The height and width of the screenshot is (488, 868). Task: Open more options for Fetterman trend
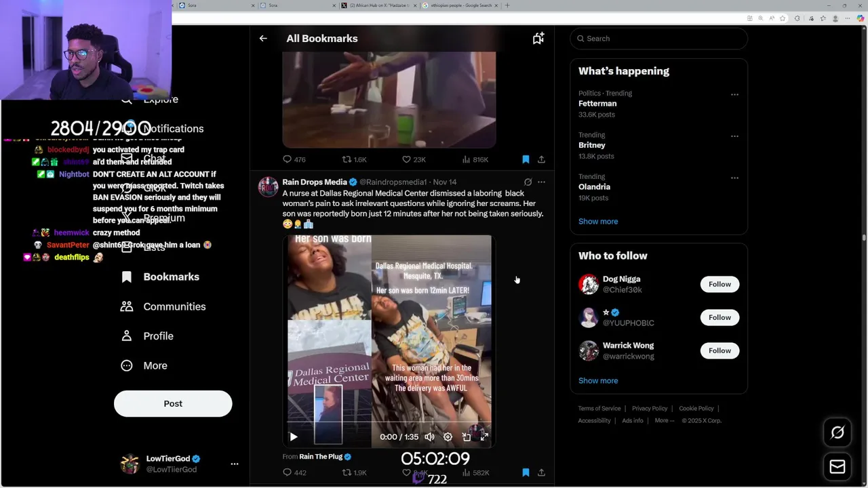734,95
